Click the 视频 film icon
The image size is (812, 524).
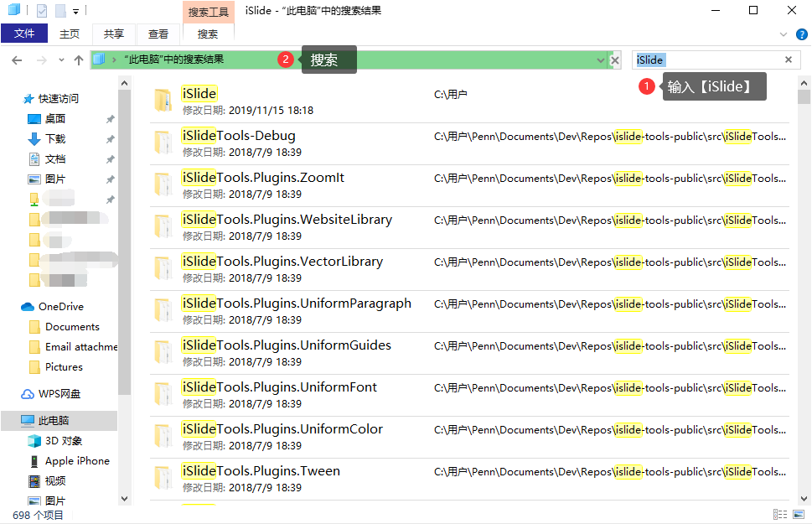point(34,481)
